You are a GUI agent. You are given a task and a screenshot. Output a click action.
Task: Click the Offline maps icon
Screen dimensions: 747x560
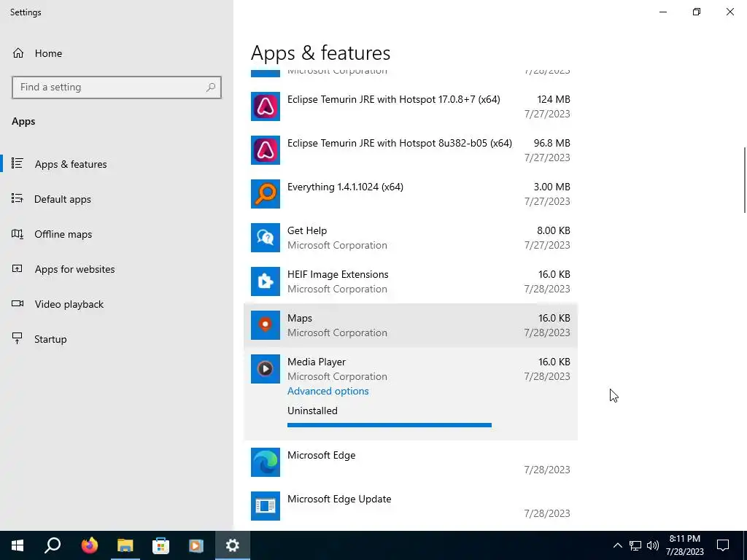pos(18,234)
